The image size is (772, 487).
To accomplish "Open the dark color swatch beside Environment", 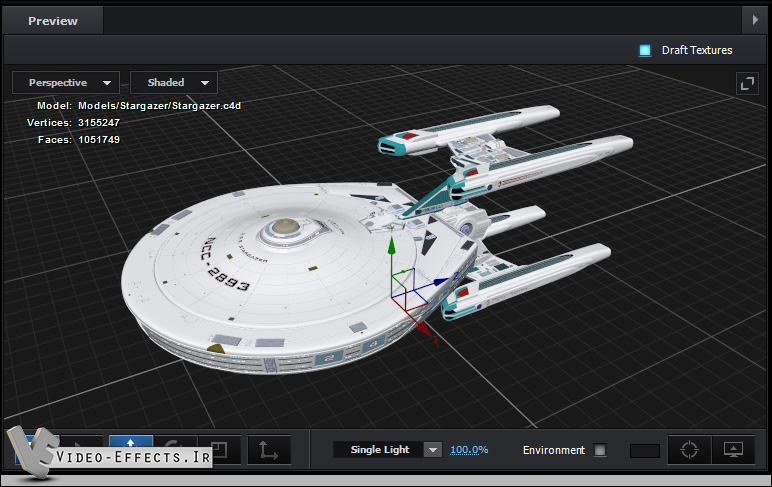I will [x=644, y=451].
